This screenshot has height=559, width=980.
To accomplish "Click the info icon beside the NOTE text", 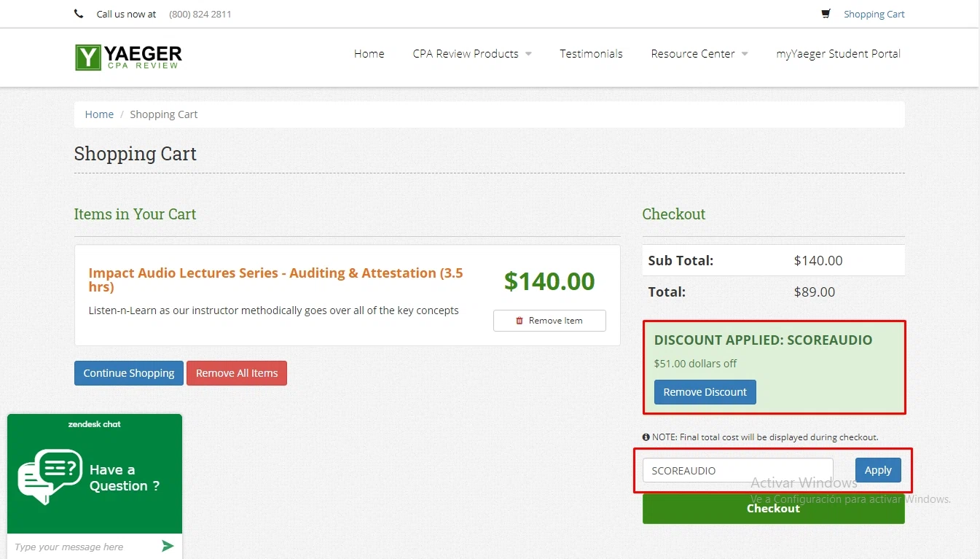I will (x=646, y=437).
